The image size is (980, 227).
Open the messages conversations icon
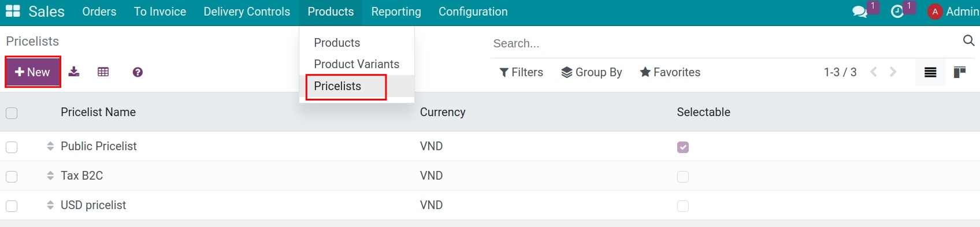click(860, 12)
